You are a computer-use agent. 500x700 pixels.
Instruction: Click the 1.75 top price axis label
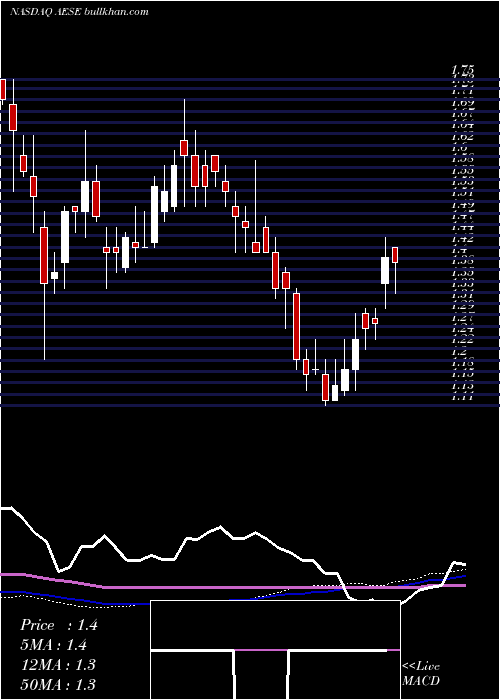[463, 69]
